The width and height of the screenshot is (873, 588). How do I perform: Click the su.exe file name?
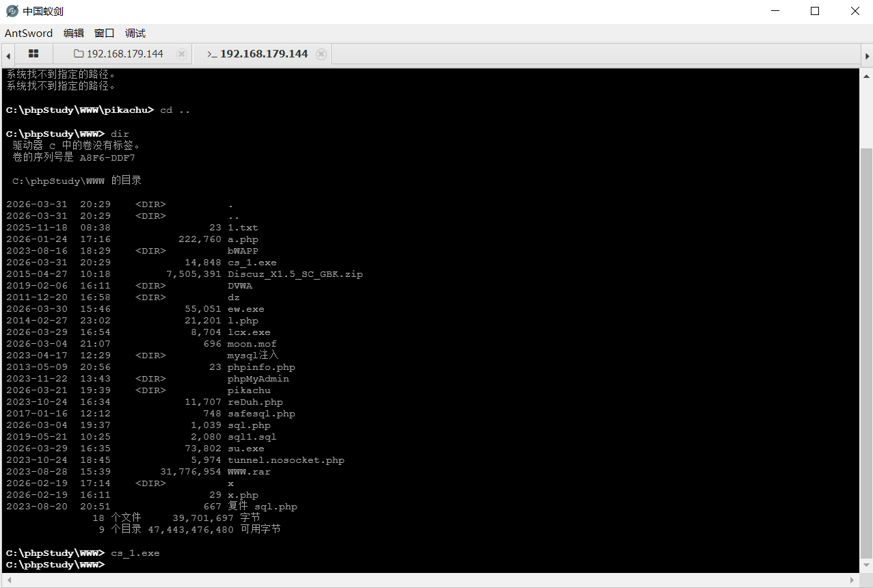tap(246, 449)
